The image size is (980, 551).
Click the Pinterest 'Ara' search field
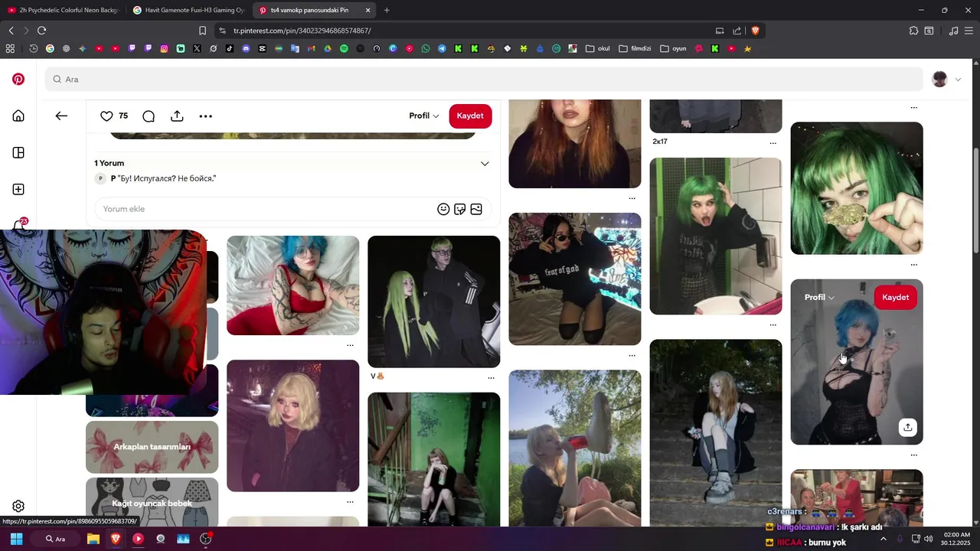(x=484, y=79)
